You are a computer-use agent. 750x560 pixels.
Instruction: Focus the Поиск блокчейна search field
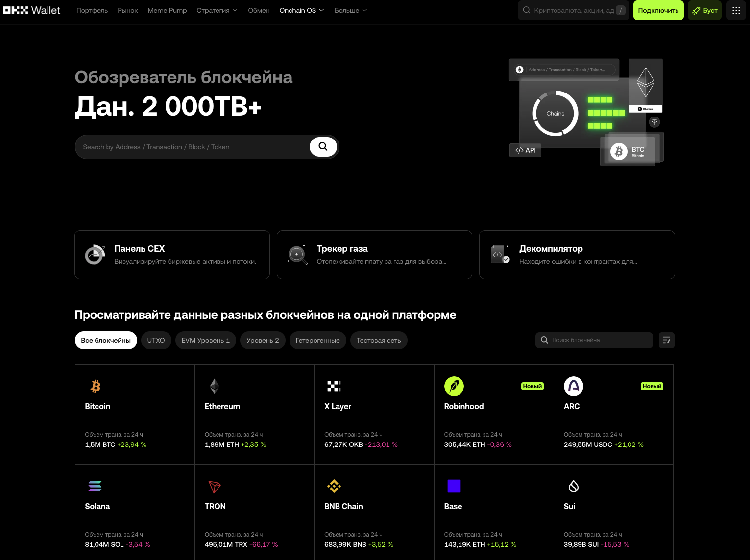click(x=594, y=340)
